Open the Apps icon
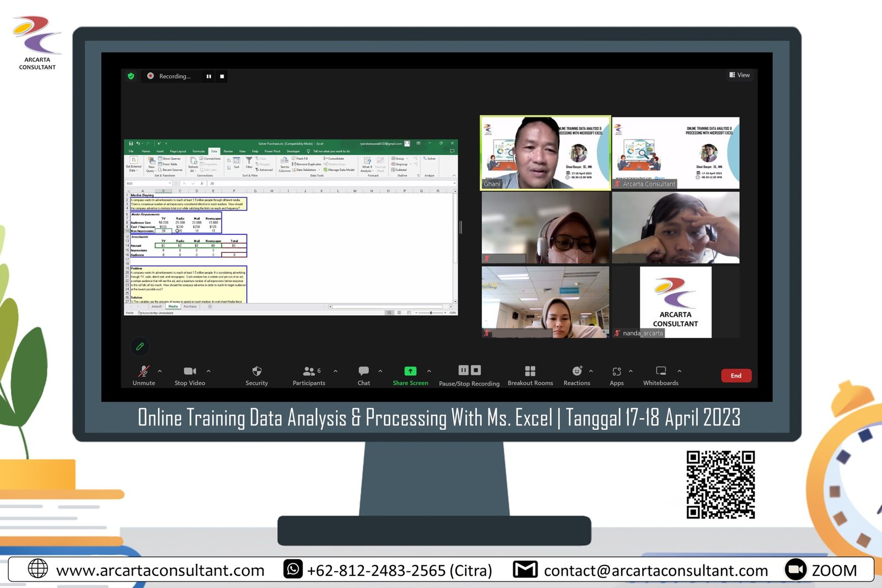Screen dimensions: 882x588 pyautogui.click(x=616, y=371)
